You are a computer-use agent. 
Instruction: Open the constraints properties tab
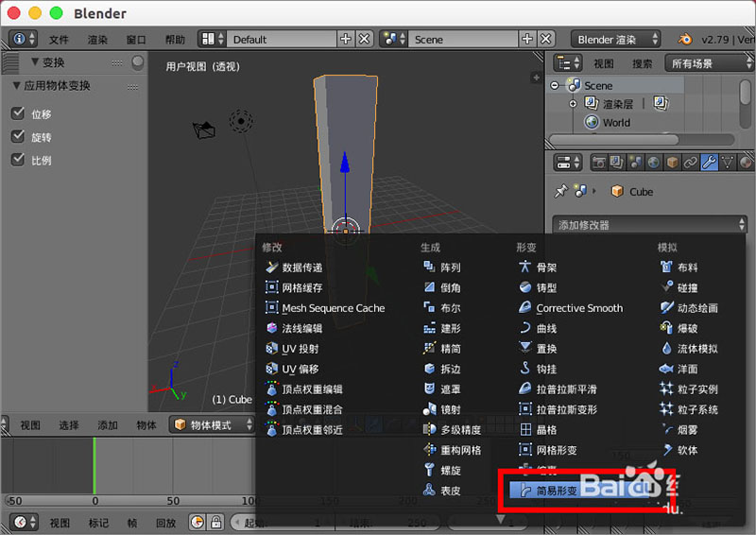690,163
